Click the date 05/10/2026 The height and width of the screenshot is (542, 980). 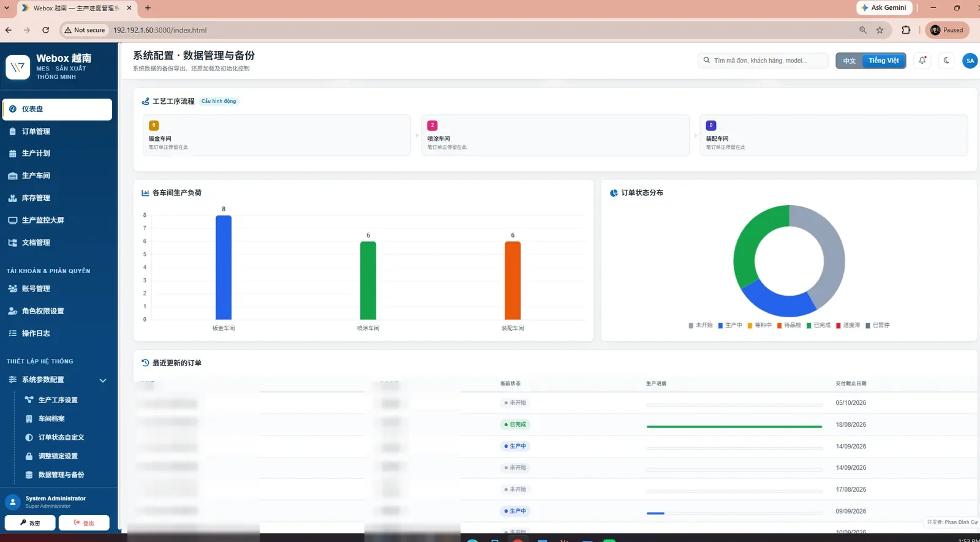pyautogui.click(x=851, y=403)
